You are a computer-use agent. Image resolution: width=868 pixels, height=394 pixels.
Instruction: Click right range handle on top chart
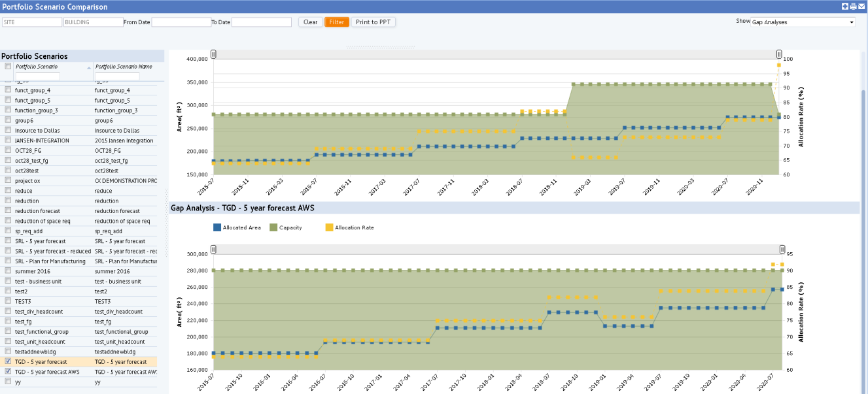(x=779, y=54)
